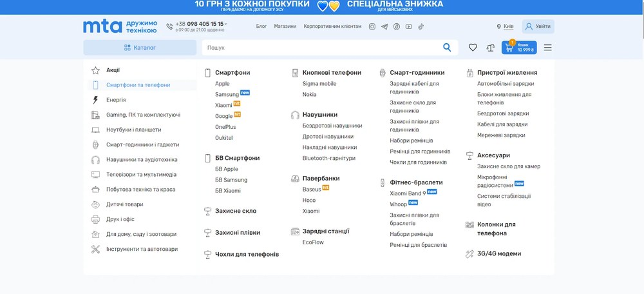Open the TikTok profile icon
This screenshot has height=294, width=644.
[x=421, y=26]
